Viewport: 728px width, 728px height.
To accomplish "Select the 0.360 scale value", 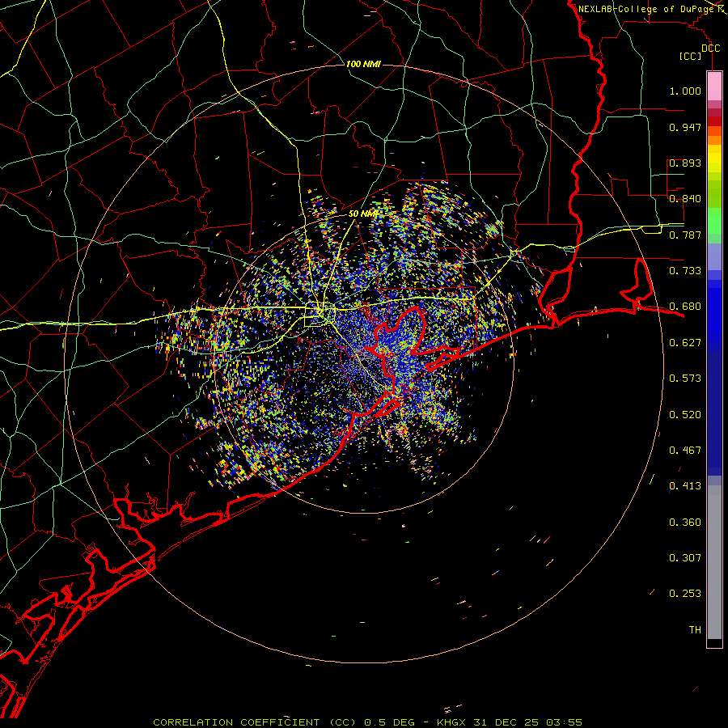I will 685,523.
